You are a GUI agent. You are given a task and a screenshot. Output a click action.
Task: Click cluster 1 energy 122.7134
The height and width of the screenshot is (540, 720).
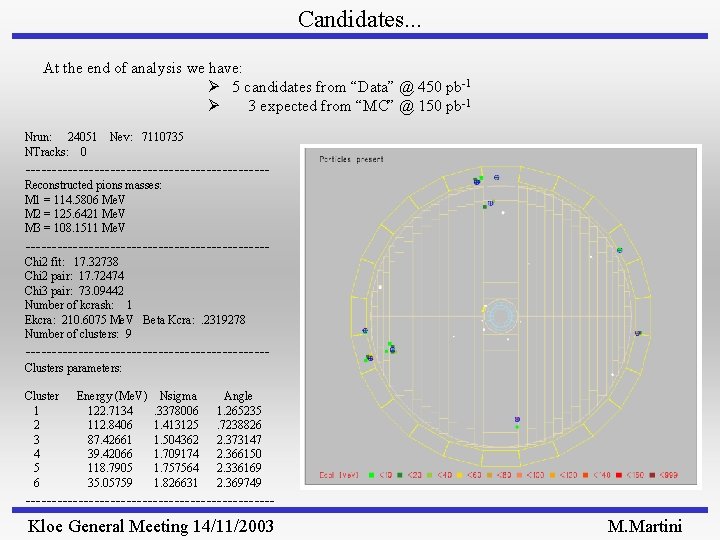pyautogui.click(x=110, y=411)
